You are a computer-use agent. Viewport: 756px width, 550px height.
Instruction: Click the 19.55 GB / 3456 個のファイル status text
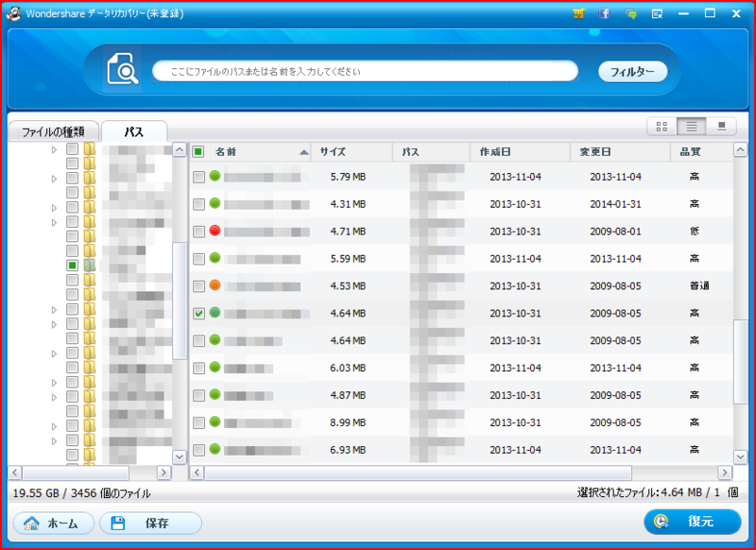[x=81, y=493]
